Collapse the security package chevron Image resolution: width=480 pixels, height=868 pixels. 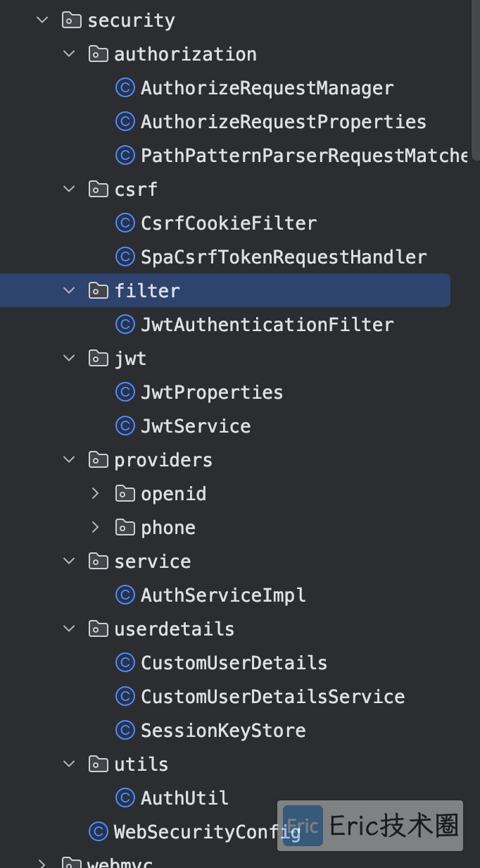(43, 20)
